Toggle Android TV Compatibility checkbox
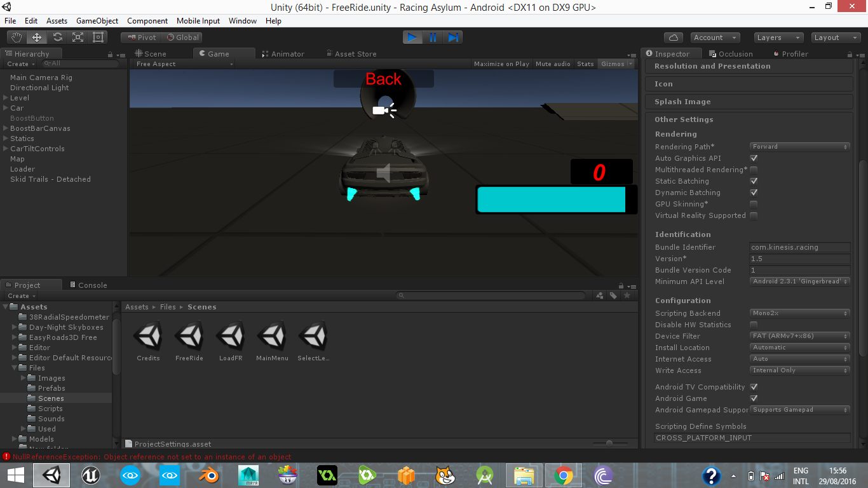Image resolution: width=868 pixels, height=488 pixels. 754,387
